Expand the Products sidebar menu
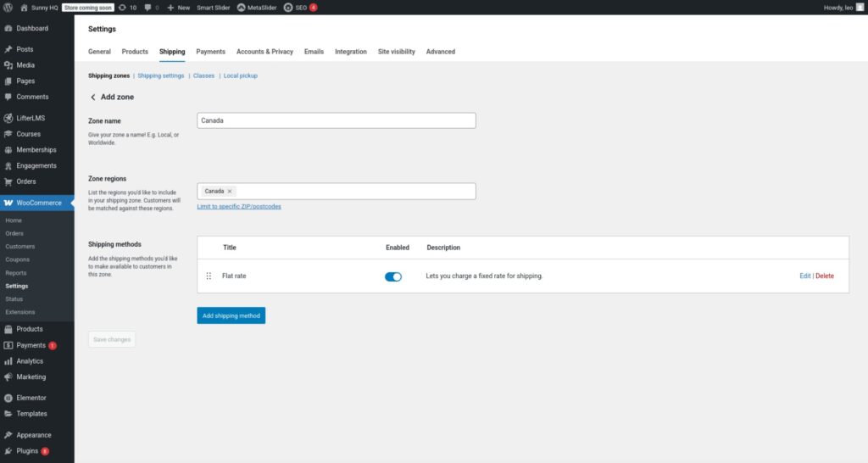 coord(29,329)
